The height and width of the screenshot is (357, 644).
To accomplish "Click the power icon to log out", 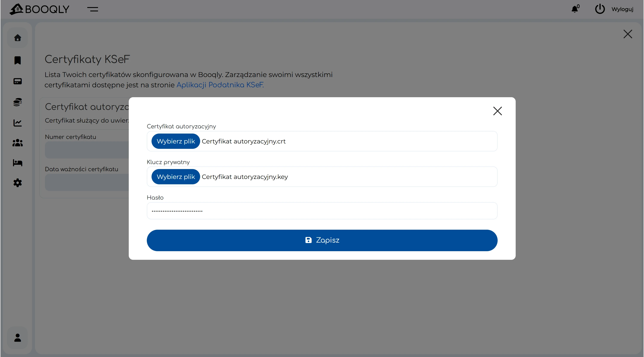I will [600, 9].
